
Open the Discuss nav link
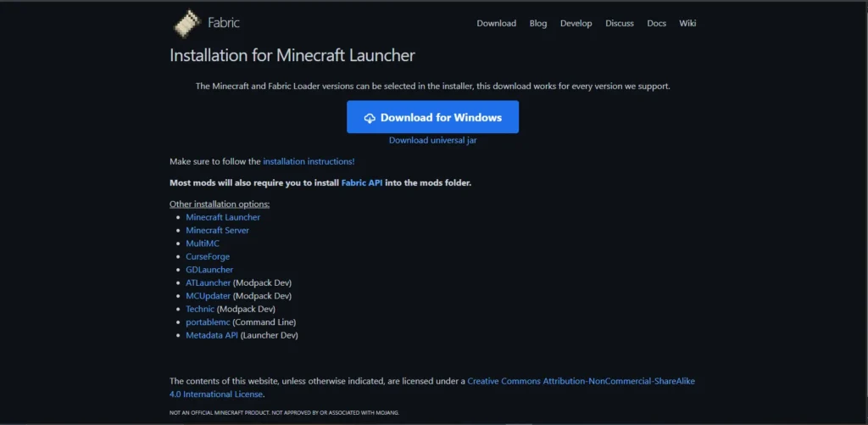coord(620,23)
